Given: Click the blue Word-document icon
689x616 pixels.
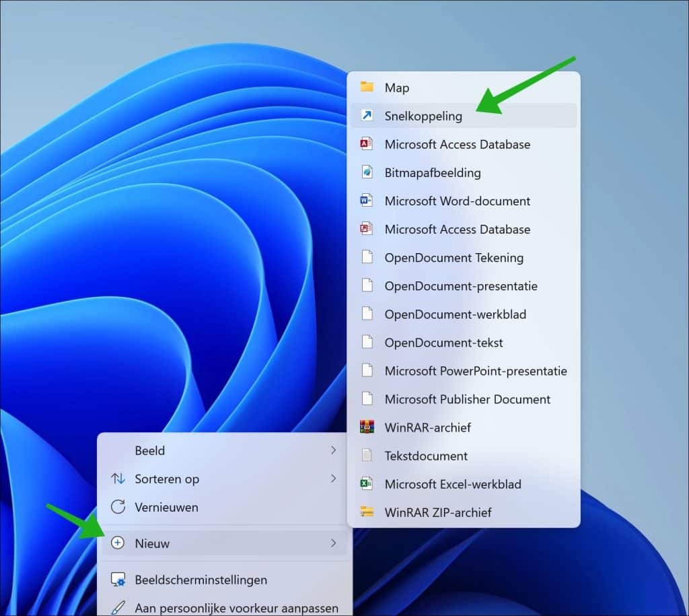Looking at the screenshot, I should tap(367, 201).
